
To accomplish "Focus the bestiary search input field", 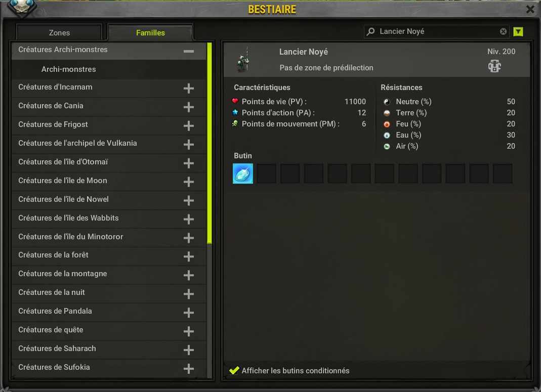I will point(436,32).
